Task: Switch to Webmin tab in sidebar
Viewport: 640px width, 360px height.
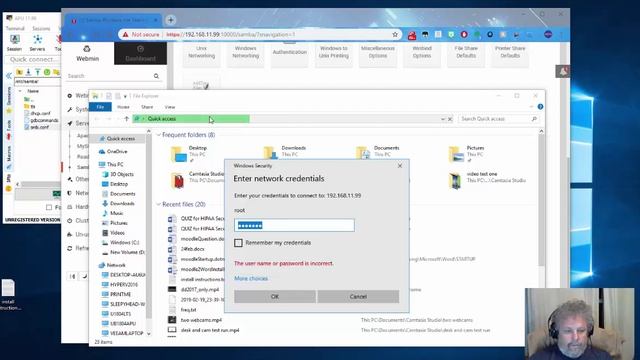Action: click(x=88, y=53)
